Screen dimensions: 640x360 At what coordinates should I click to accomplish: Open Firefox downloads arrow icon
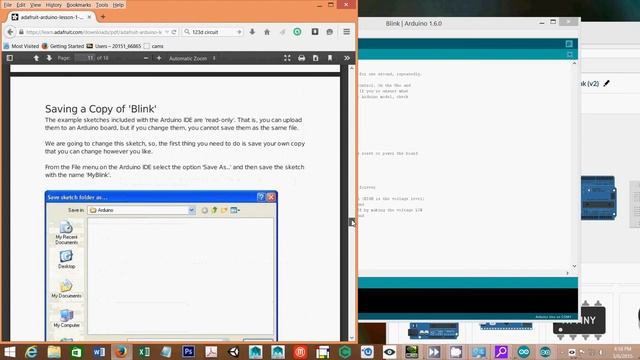pyautogui.click(x=252, y=32)
